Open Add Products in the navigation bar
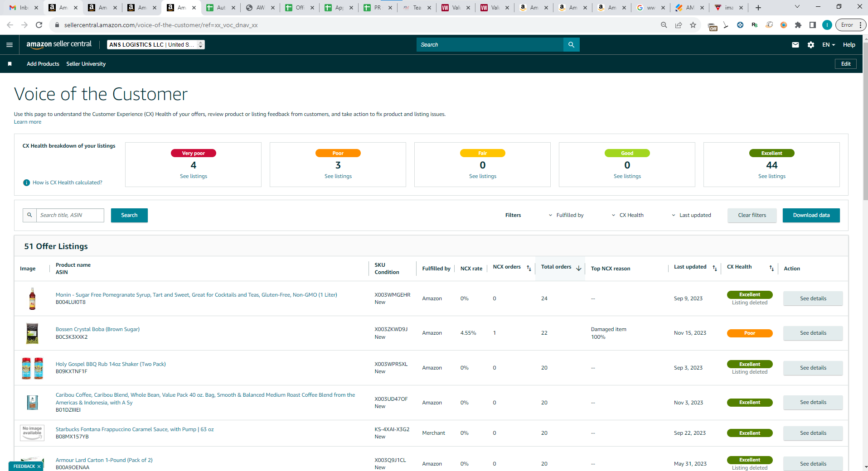The image size is (868, 471). coord(43,64)
